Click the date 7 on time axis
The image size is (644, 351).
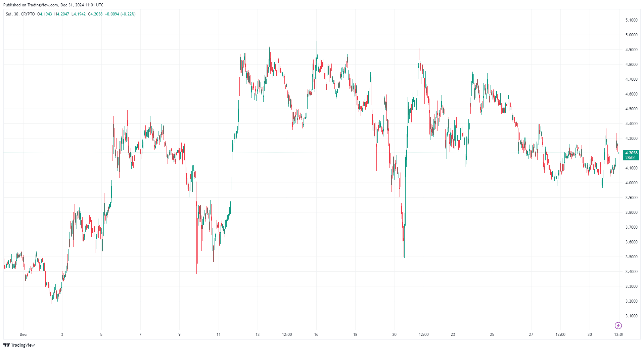(x=140, y=335)
